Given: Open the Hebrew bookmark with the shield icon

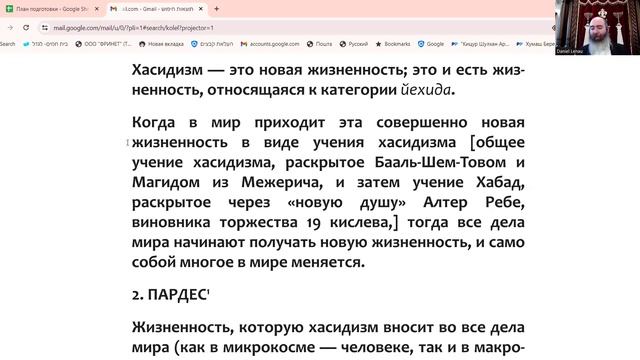Looking at the screenshot, I should pyautogui.click(x=212, y=44).
